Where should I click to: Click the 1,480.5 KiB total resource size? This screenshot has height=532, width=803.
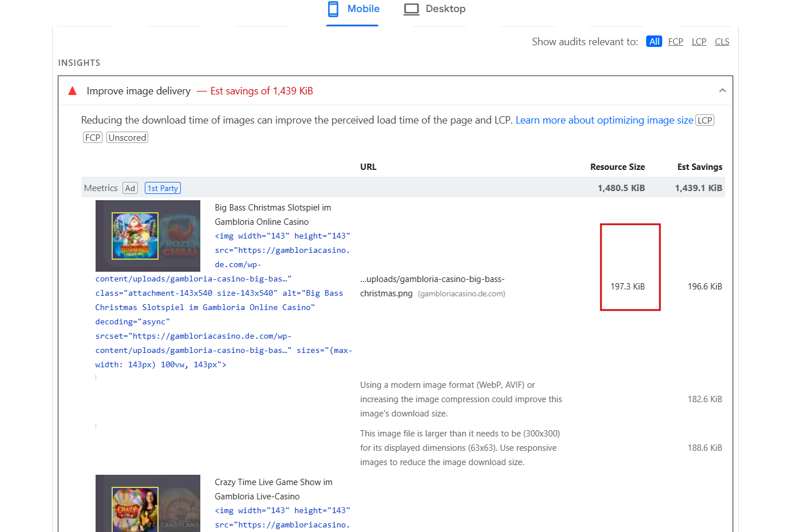click(621, 188)
